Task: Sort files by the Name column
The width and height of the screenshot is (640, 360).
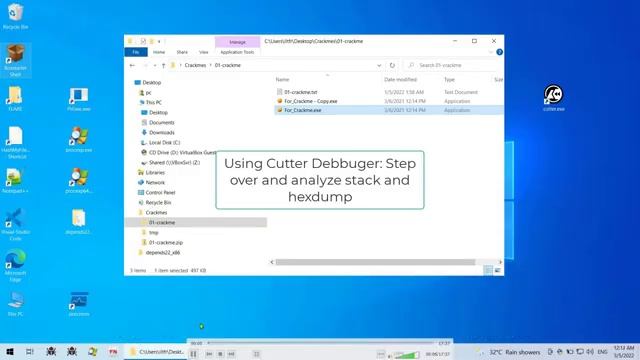Action: (x=282, y=80)
